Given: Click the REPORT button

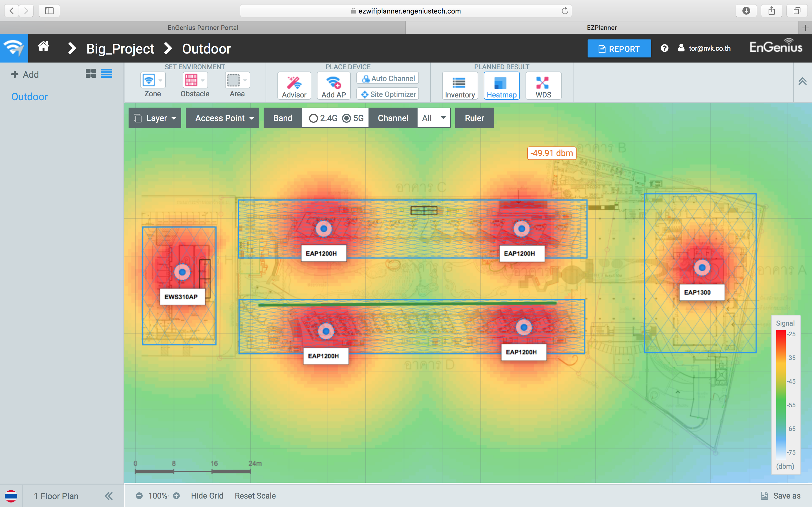Looking at the screenshot, I should (x=619, y=49).
